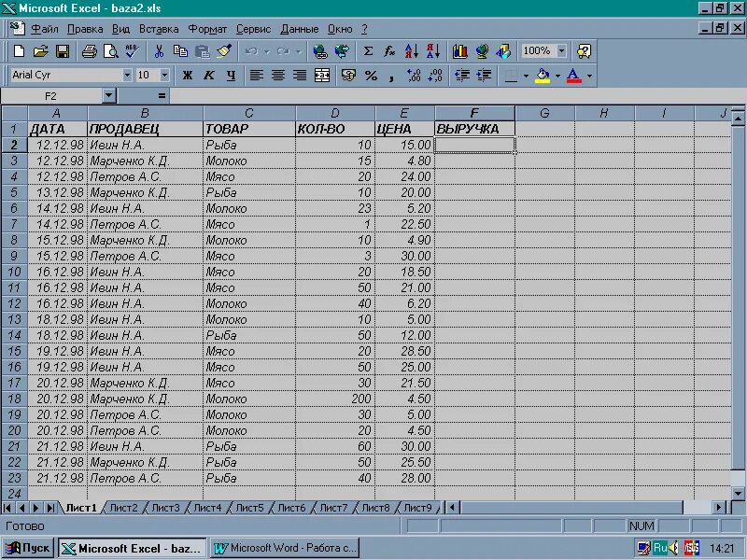Image resolution: width=747 pixels, height=560 pixels.
Task: Create a new workbook with New icon
Action: click(x=19, y=51)
